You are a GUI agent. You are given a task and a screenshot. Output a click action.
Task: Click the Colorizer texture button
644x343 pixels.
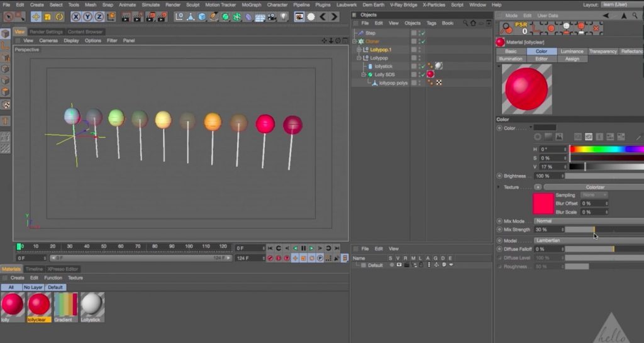(594, 188)
